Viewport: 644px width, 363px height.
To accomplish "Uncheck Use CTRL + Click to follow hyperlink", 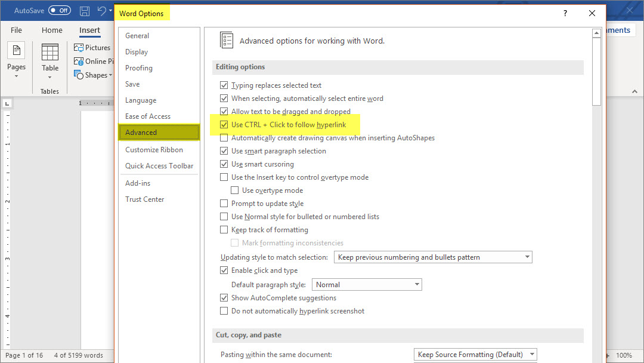I will pyautogui.click(x=224, y=125).
